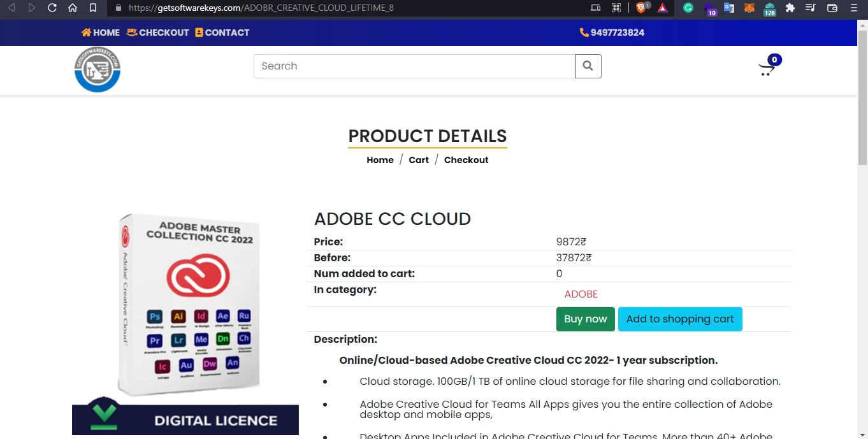Viewport: 868px width, 439px height.
Task: Click the search magnifier button
Action: click(588, 66)
